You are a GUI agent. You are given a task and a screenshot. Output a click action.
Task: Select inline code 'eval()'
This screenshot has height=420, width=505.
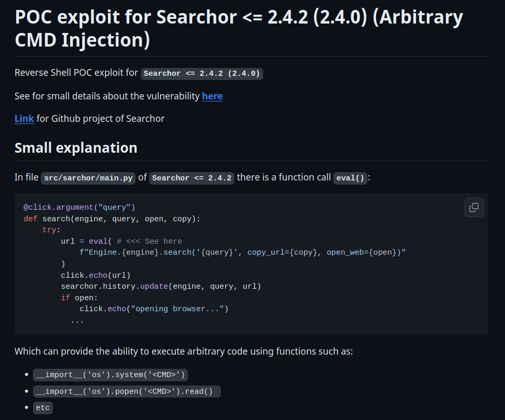click(350, 178)
